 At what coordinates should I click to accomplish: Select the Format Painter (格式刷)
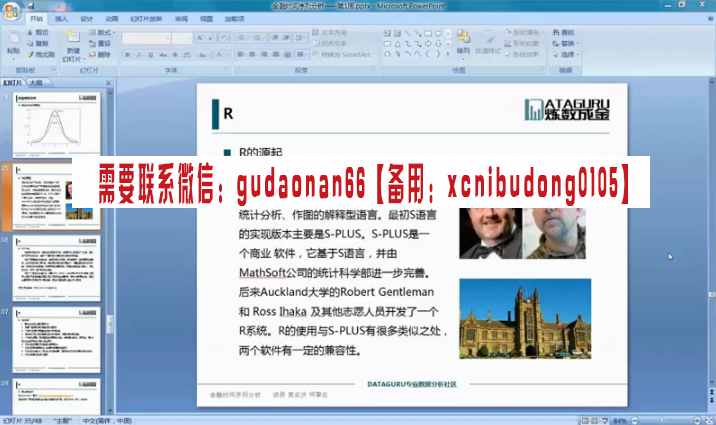41,54
